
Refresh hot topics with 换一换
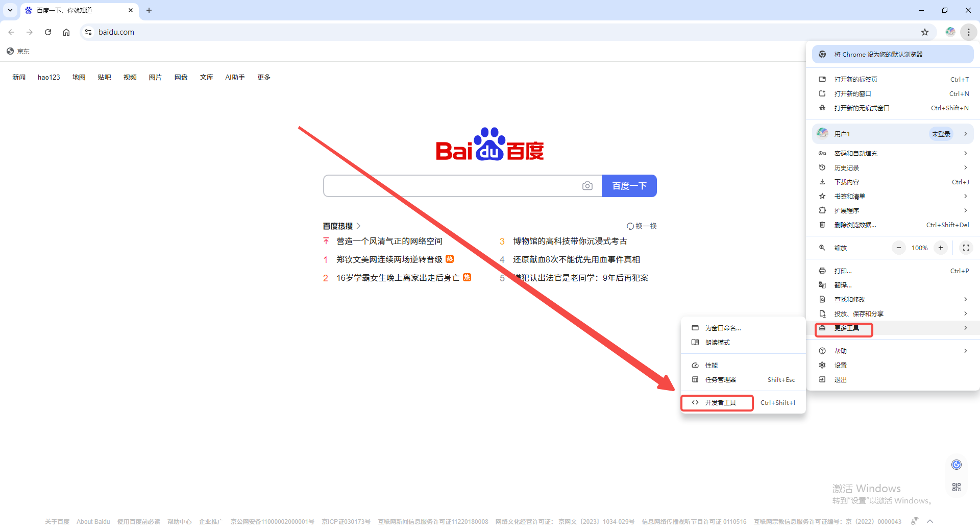(642, 226)
